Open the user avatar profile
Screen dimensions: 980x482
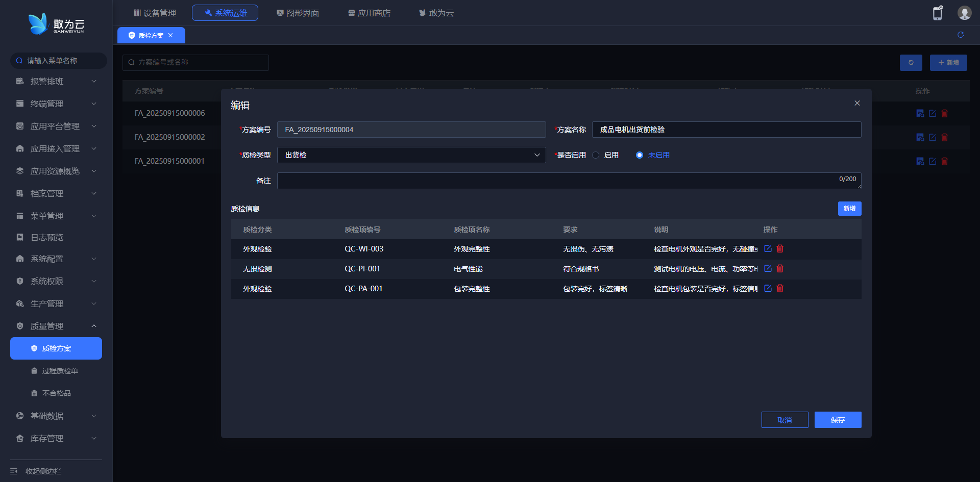pyautogui.click(x=964, y=13)
